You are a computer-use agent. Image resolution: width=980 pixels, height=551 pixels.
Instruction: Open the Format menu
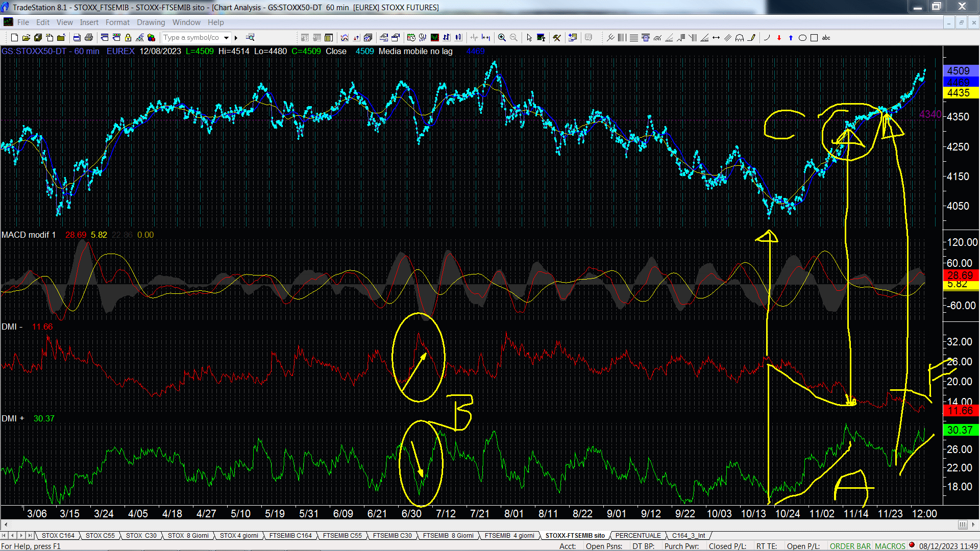coord(117,22)
